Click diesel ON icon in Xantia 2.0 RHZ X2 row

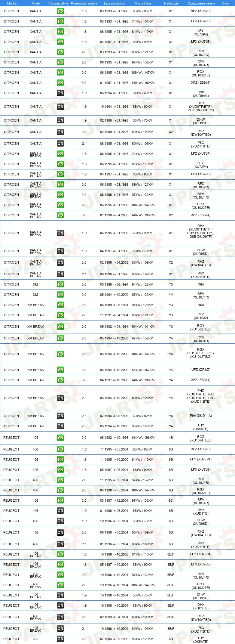click(60, 132)
